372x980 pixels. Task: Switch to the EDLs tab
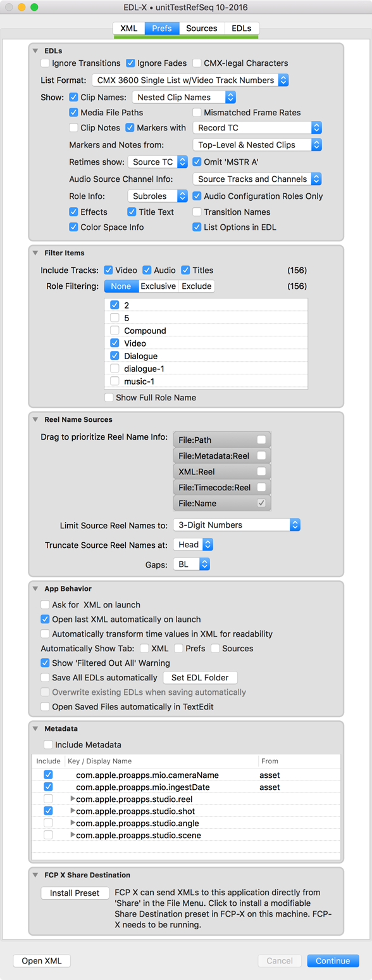tap(242, 29)
